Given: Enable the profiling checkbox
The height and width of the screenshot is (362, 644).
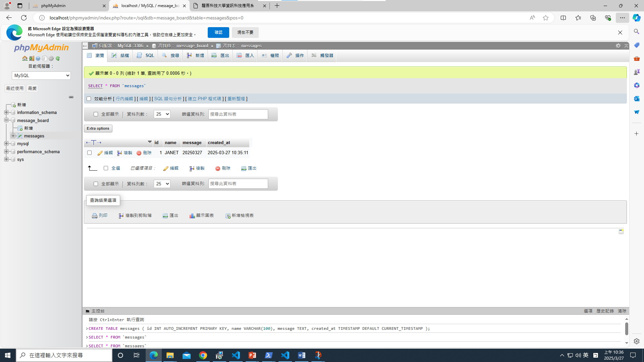Looking at the screenshot, I should [89, 99].
